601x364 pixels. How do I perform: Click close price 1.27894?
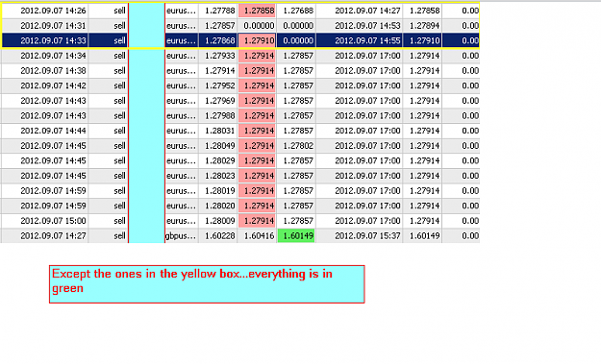[x=424, y=26]
